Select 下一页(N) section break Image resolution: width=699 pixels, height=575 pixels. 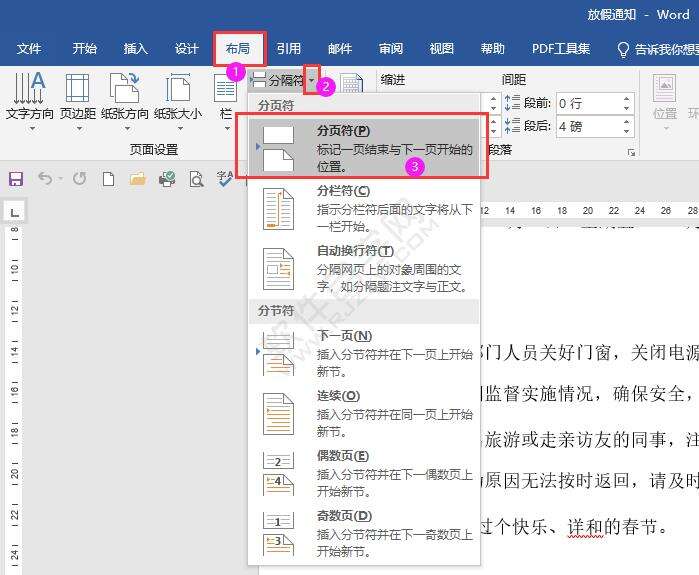363,353
